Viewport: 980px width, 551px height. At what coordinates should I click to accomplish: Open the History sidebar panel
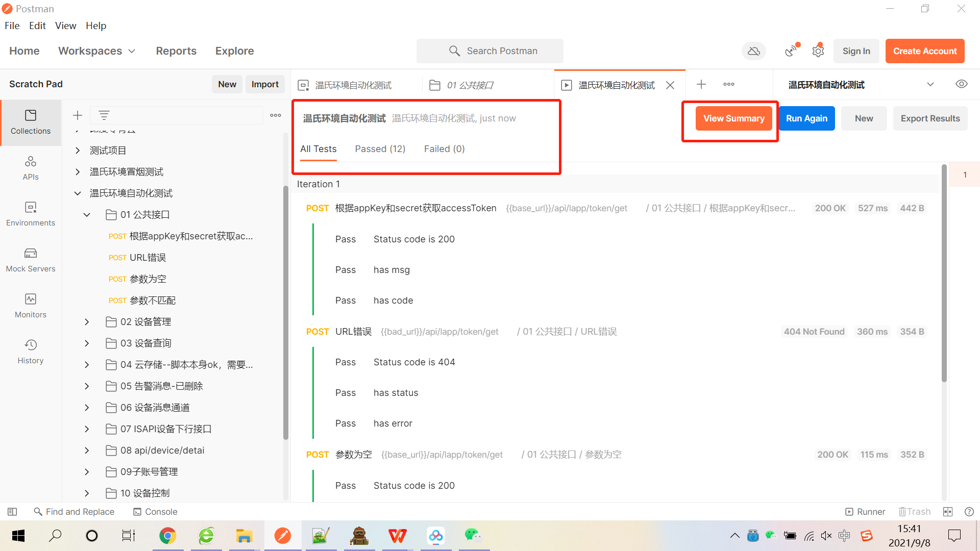31,352
